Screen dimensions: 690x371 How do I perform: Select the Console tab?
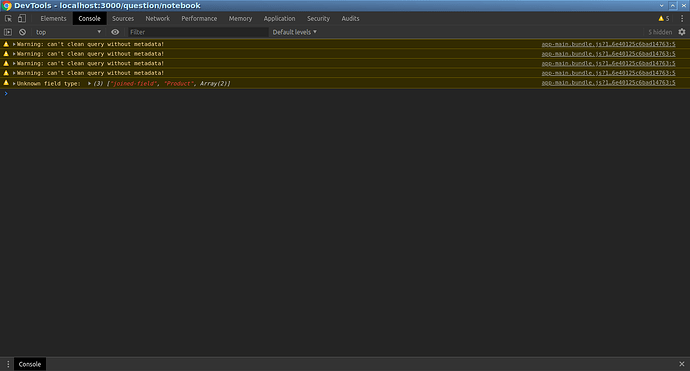pos(89,18)
